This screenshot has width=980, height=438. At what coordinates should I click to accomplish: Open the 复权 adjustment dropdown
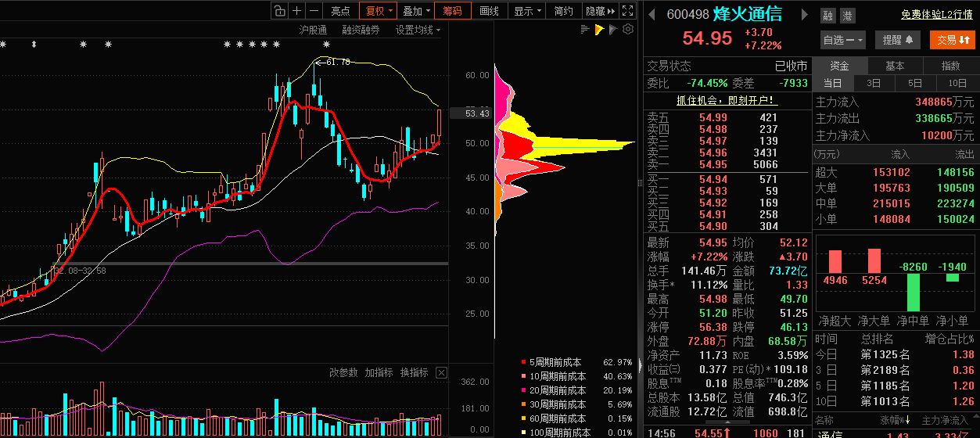379,11
